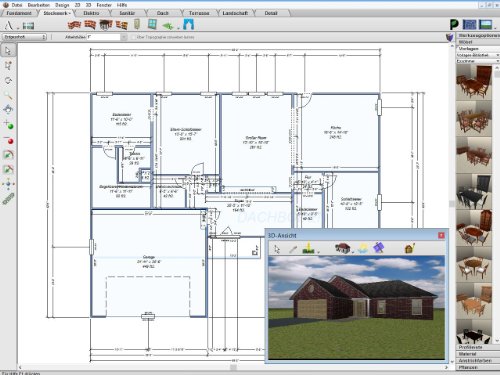Viewport: 500px width, 375px height.
Task: Click the blue curtain opening icon
Action: pos(189,25)
